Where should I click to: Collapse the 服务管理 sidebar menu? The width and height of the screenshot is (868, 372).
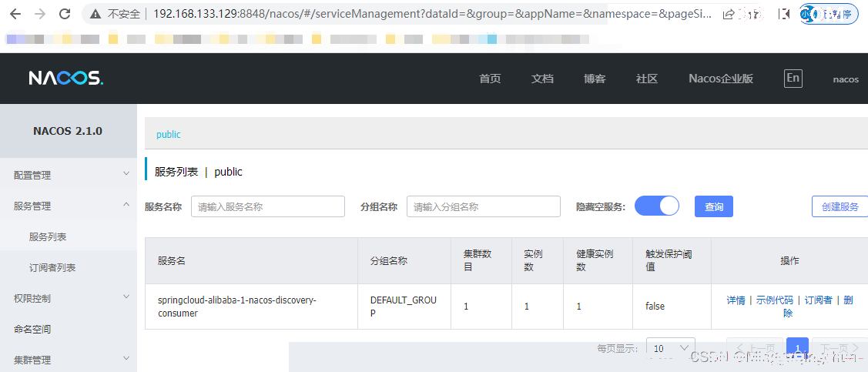point(69,206)
